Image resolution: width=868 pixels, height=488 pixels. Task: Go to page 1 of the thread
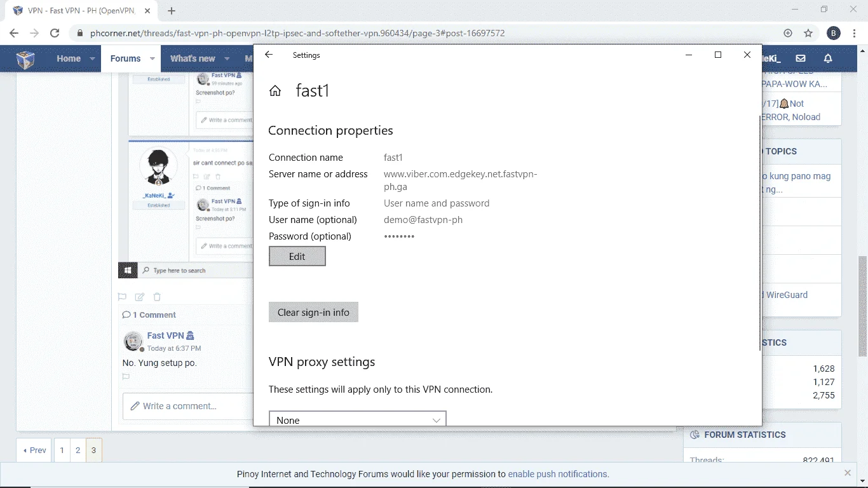click(x=62, y=451)
